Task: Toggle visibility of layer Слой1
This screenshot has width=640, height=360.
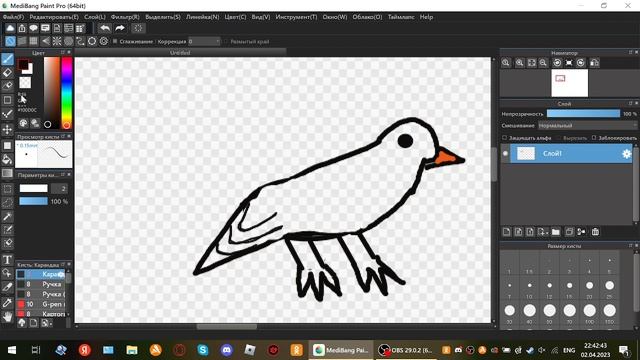Action: [505, 154]
